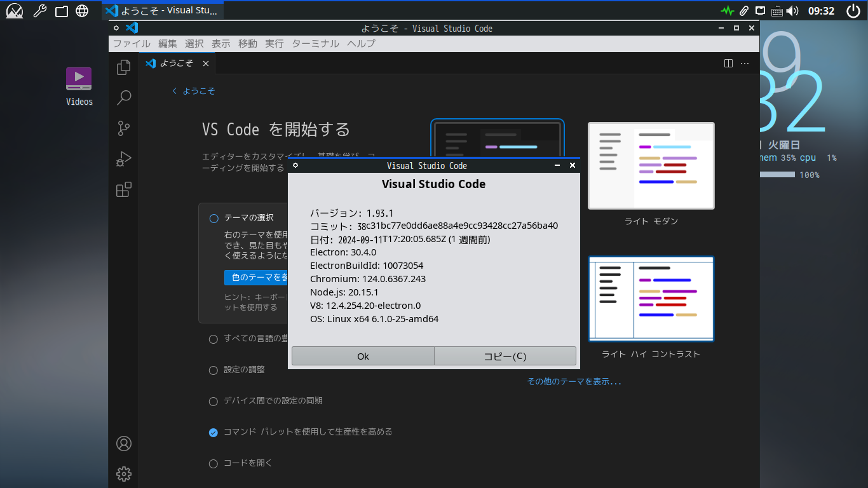Open the About dialog's window menu icon
This screenshot has width=868, height=488.
(x=295, y=165)
